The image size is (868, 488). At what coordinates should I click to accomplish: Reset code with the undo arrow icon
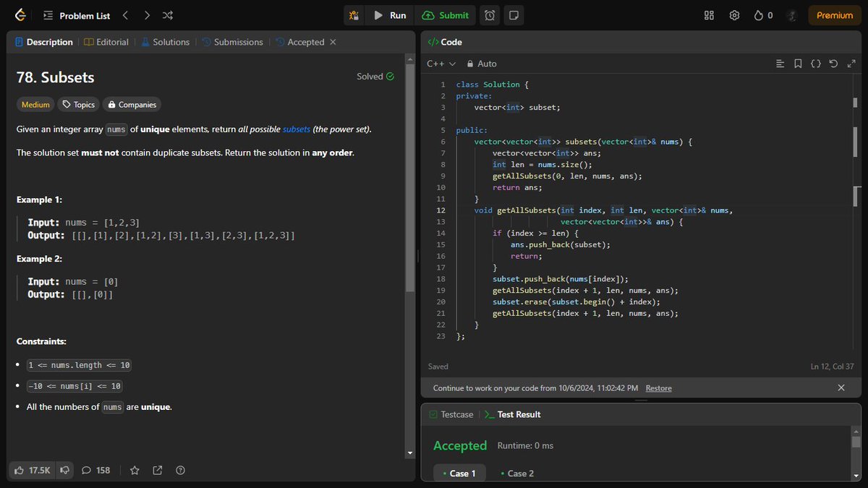click(x=833, y=64)
